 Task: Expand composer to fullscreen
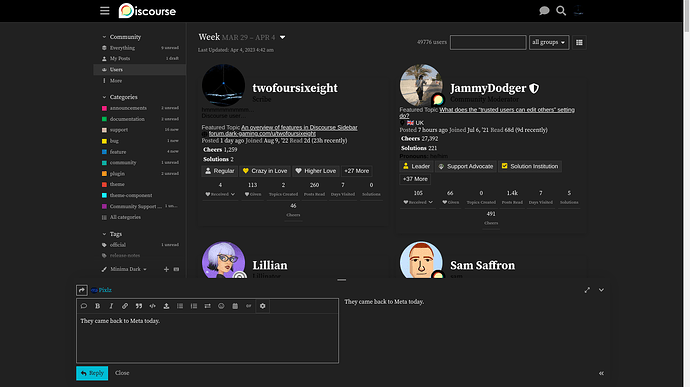click(x=587, y=290)
